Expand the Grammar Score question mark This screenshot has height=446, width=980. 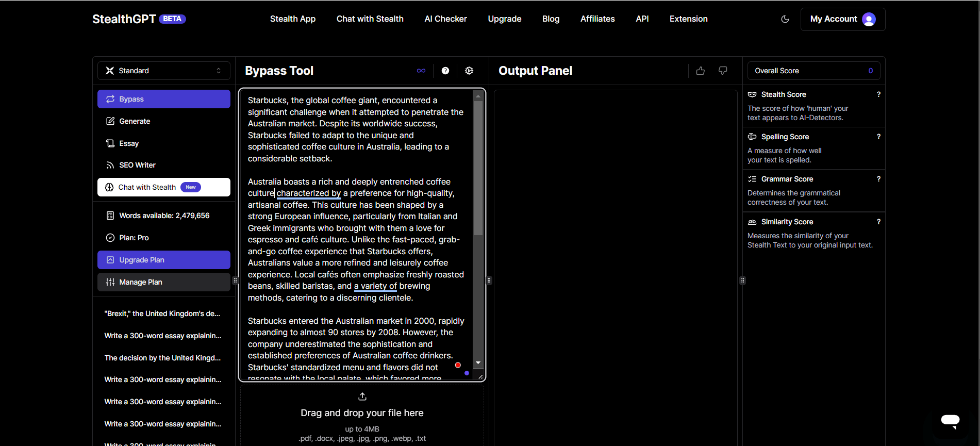[x=878, y=179]
